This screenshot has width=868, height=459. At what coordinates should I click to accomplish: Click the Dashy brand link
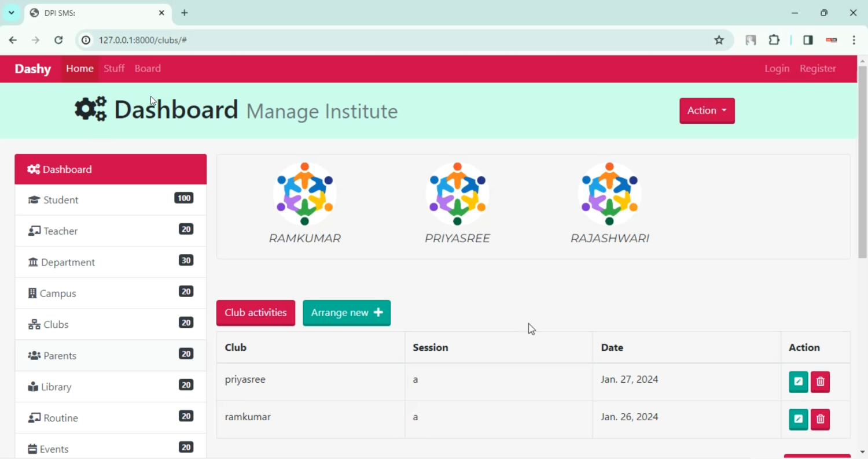(x=33, y=69)
